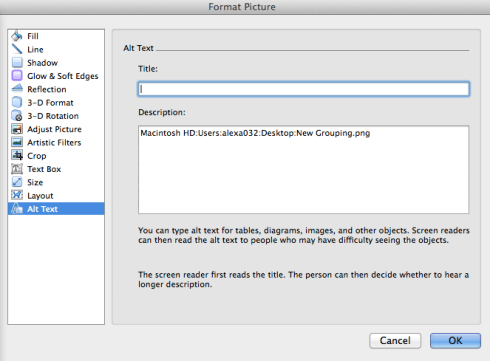Image resolution: width=490 pixels, height=361 pixels.
Task: Select Shadow in the sidebar
Action: click(x=56, y=63)
